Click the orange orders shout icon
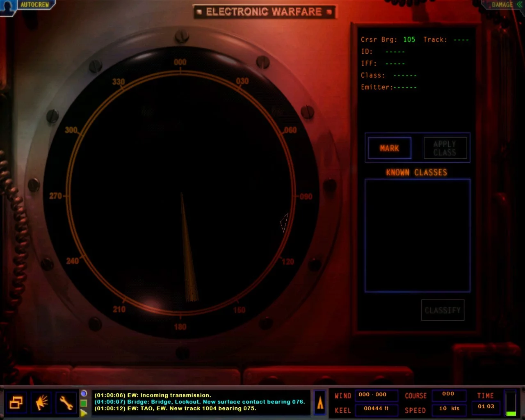The image size is (525, 420). (x=41, y=403)
